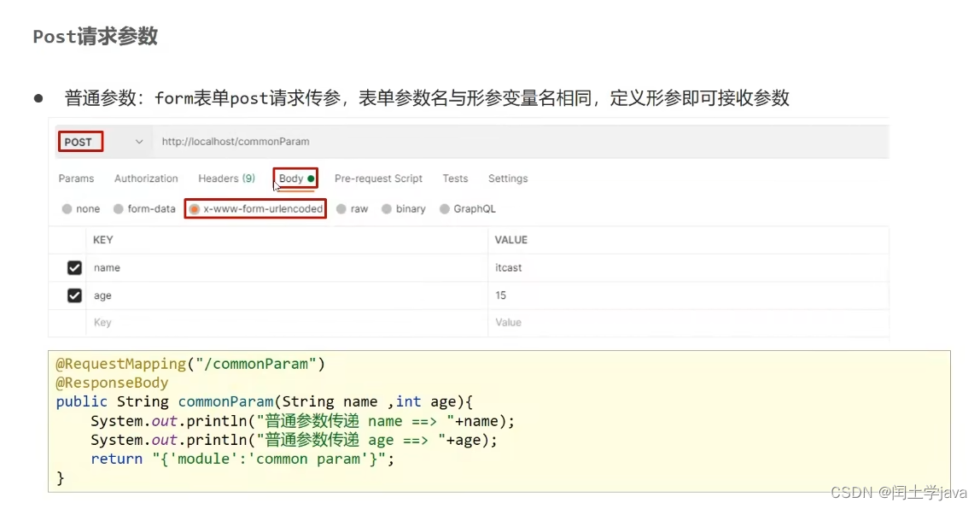The height and width of the screenshot is (509, 980).
Task: Click the value cell containing 15
Action: tap(688, 295)
